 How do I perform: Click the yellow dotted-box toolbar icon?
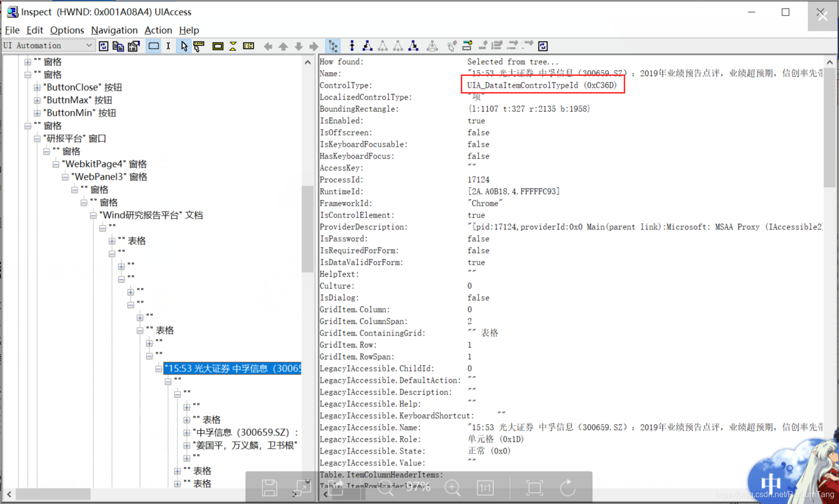point(248,46)
